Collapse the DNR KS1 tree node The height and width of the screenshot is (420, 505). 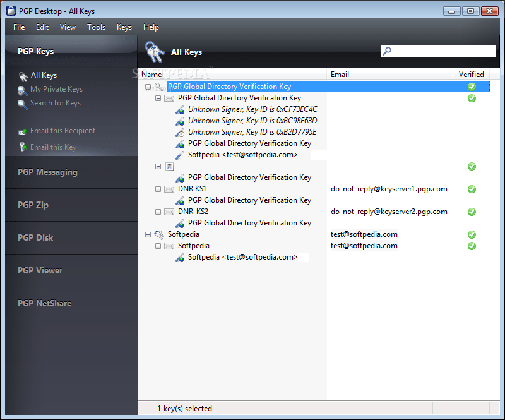[x=157, y=189]
